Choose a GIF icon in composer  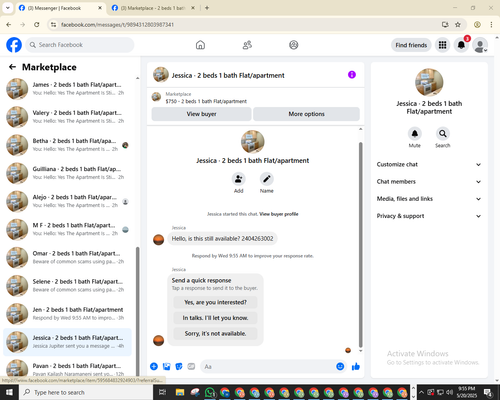(x=191, y=367)
